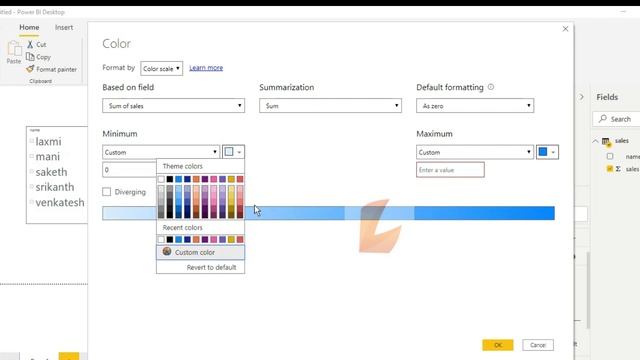Viewport: 640px width, 360px height.
Task: Open the Default formatting As zero dropdown
Action: pyautogui.click(x=475, y=106)
